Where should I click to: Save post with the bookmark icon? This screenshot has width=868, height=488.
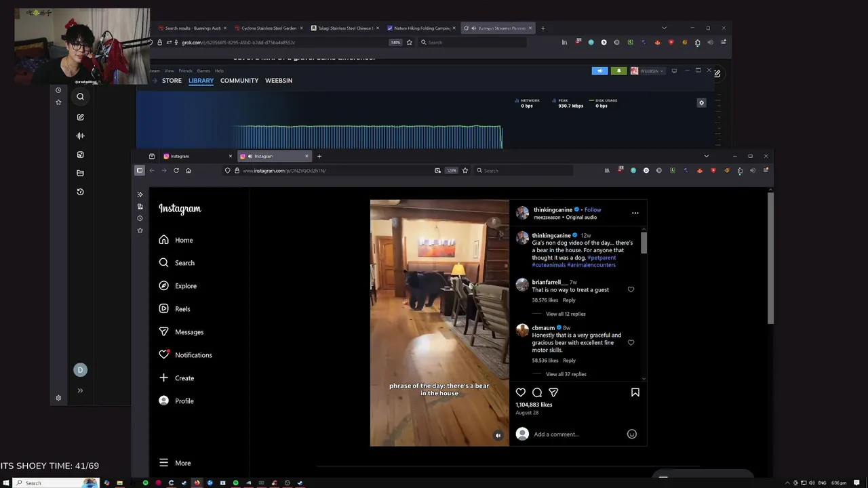635,392
